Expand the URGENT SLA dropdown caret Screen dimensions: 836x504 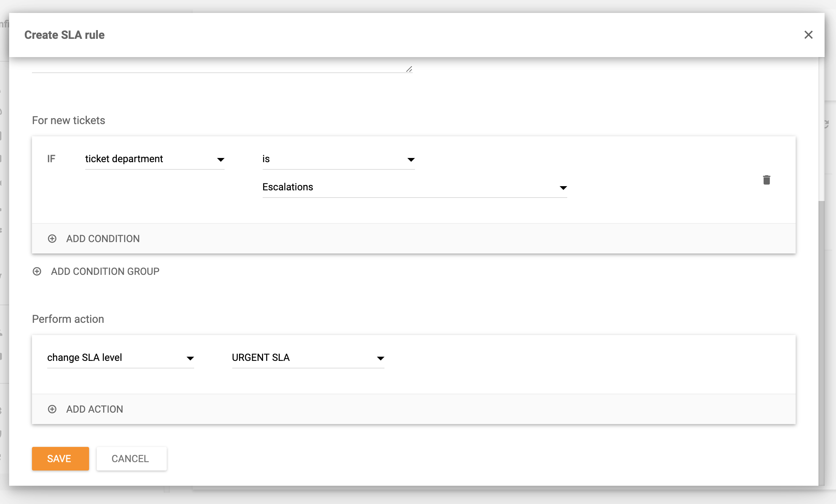[380, 358]
